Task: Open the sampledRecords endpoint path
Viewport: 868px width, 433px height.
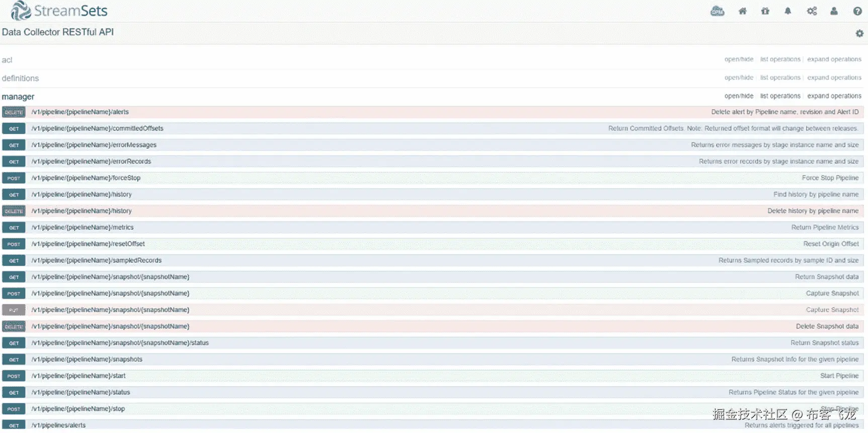Action: (96, 260)
